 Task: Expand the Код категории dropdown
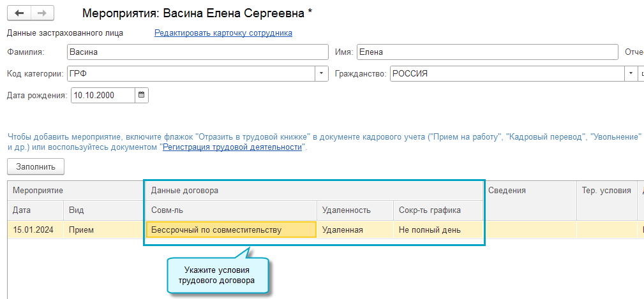(322, 74)
